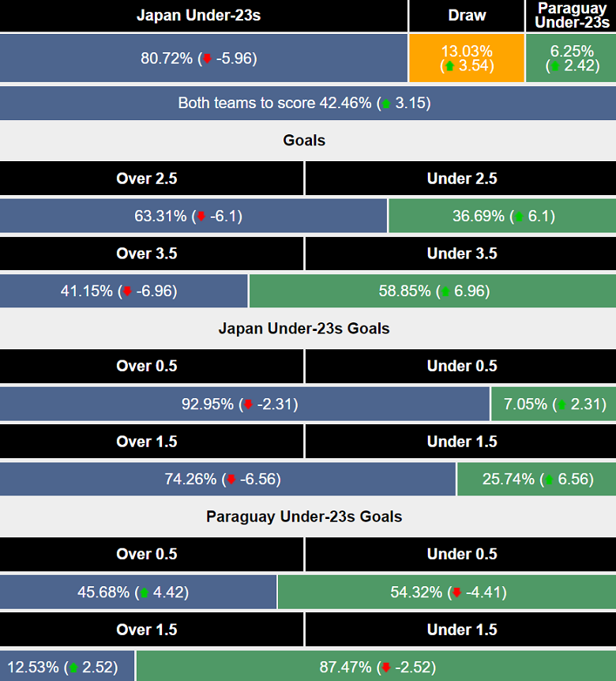Image resolution: width=616 pixels, height=681 pixels.
Task: Click red arrow next to Japan Over 0.5 92.95%
Action: 247,404
